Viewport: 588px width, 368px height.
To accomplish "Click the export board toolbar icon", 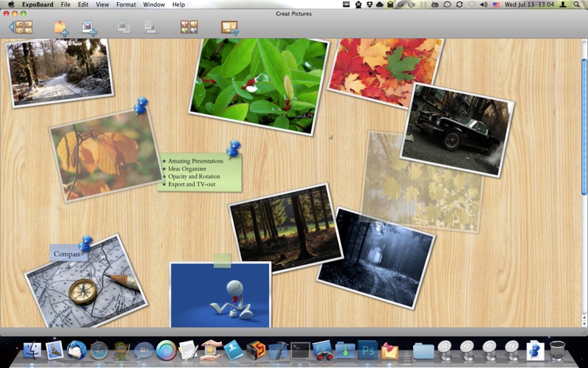I will (230, 27).
